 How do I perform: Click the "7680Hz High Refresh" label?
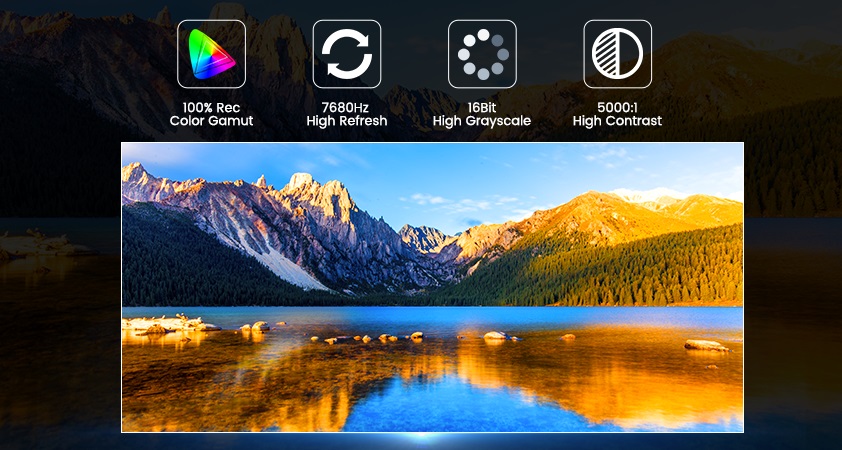point(347,114)
